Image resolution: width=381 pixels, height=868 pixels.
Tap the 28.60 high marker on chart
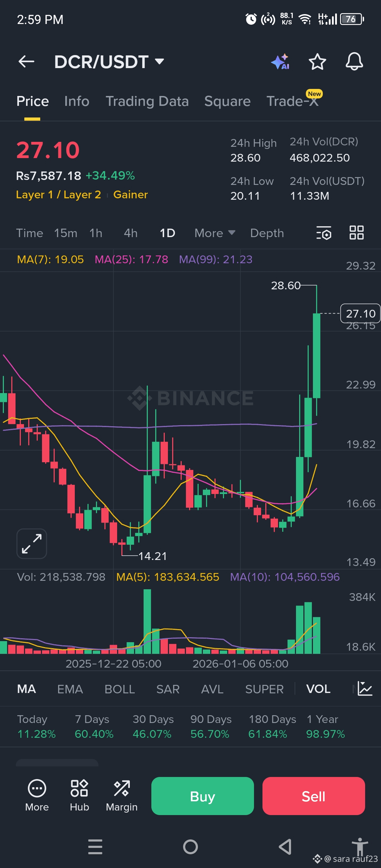286,285
